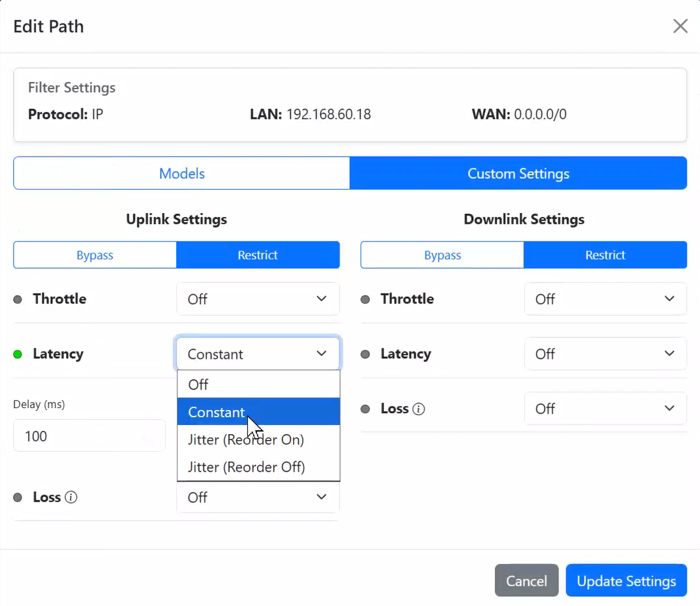Image resolution: width=700 pixels, height=606 pixels.
Task: Click the Update Settings button
Action: (x=626, y=580)
